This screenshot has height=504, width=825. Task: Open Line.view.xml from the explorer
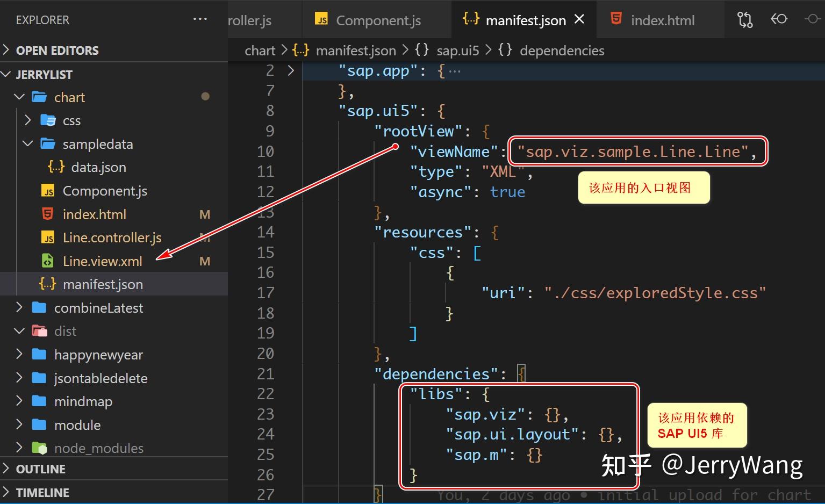(x=102, y=261)
